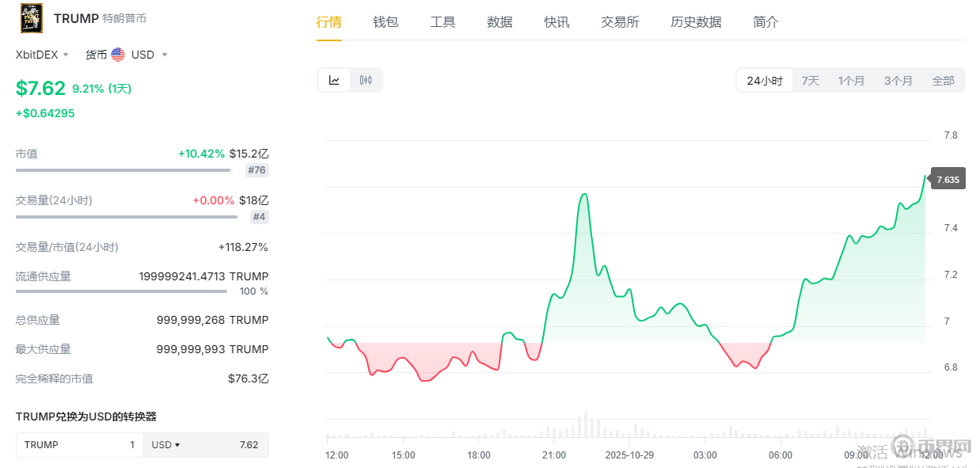Select the 24小时 time range
This screenshot has width=980, height=468.
tap(764, 81)
